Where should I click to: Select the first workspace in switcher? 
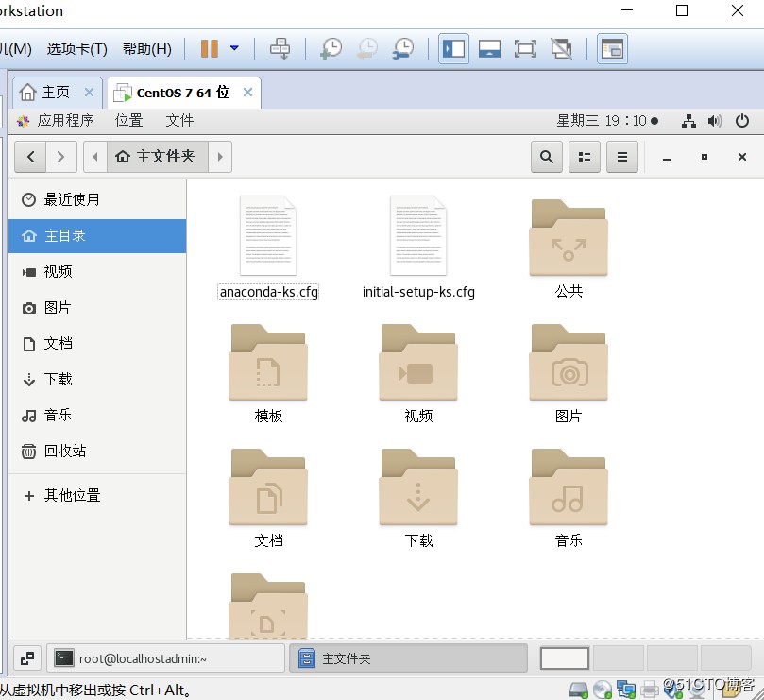pos(565,658)
